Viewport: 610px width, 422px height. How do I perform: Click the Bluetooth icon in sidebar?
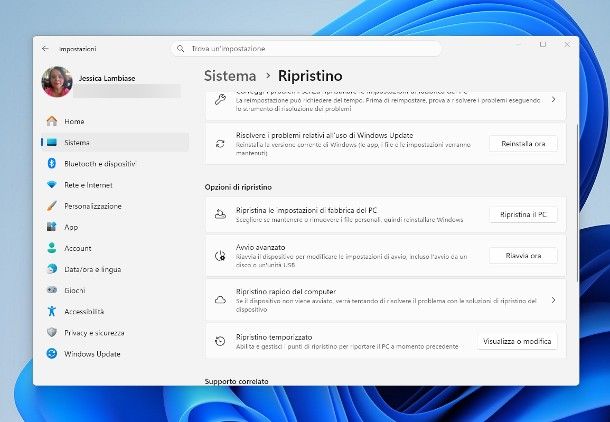pos(52,163)
